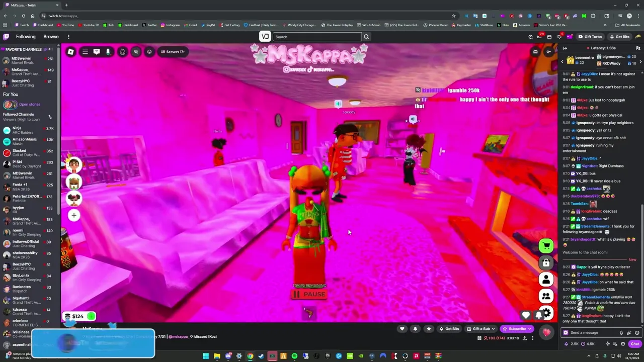Open the bits balance 2.5K
This screenshot has height=362, width=644.
[x=572, y=344]
